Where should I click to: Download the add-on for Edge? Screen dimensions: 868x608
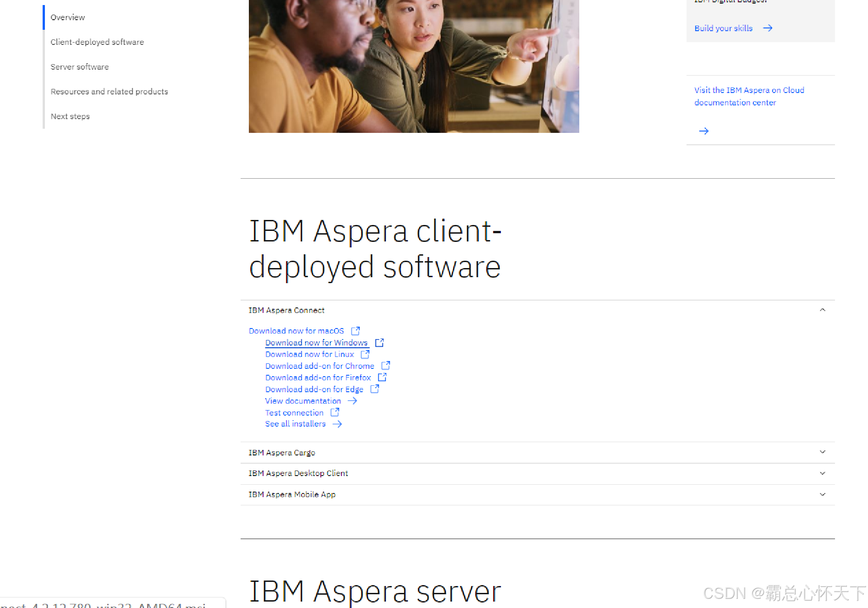(x=314, y=389)
